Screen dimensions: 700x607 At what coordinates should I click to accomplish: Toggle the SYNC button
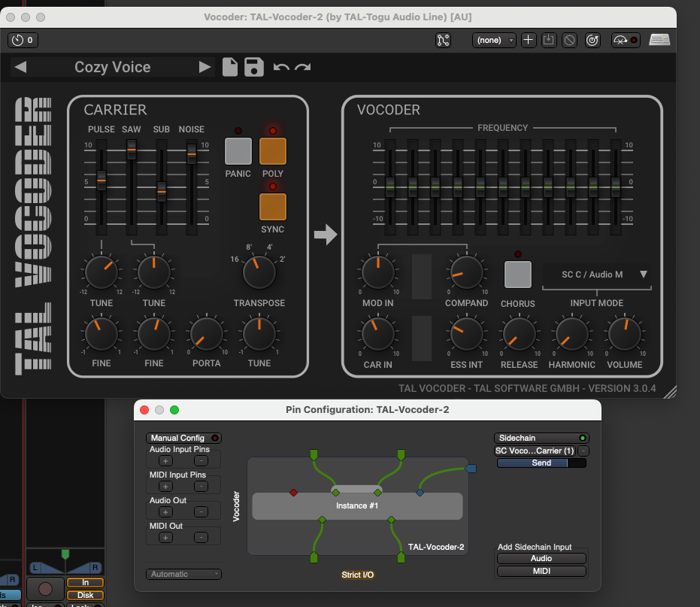[x=273, y=207]
